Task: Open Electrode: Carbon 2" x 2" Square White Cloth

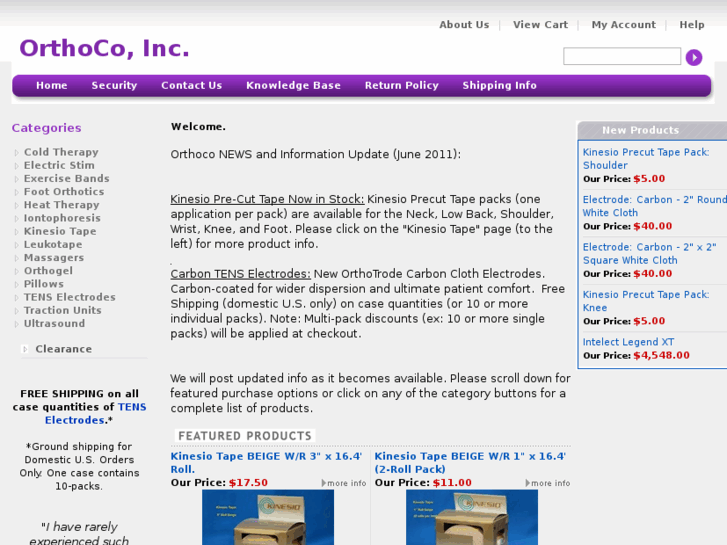Action: tap(649, 253)
